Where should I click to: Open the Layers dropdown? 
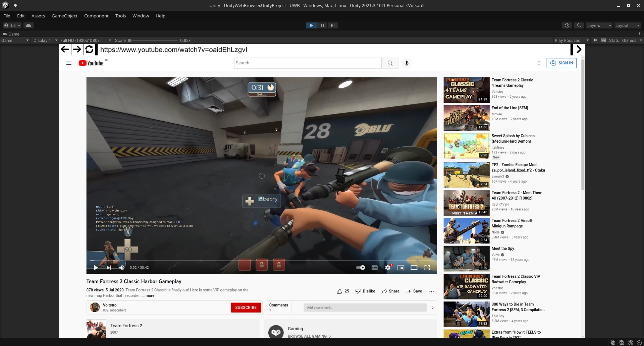tap(599, 25)
